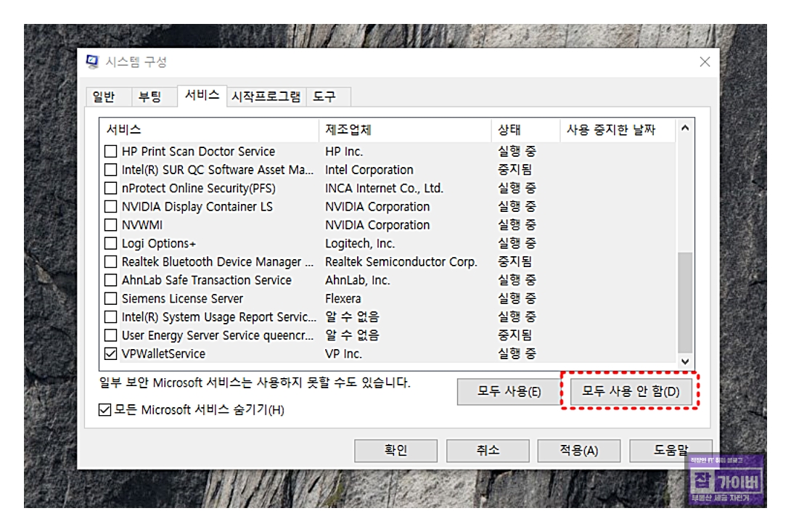Close the 시스템 구성 dialog
The height and width of the screenshot is (532, 791).
click(705, 62)
